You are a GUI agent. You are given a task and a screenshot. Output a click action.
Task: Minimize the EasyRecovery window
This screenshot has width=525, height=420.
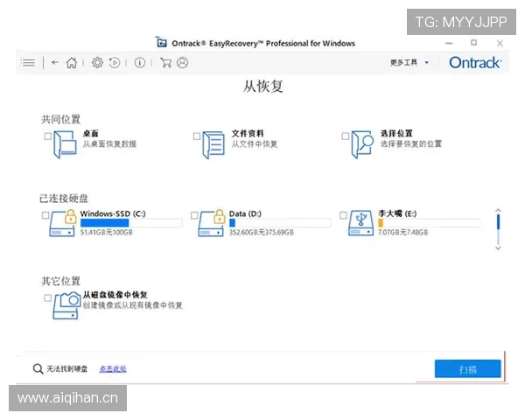point(449,43)
